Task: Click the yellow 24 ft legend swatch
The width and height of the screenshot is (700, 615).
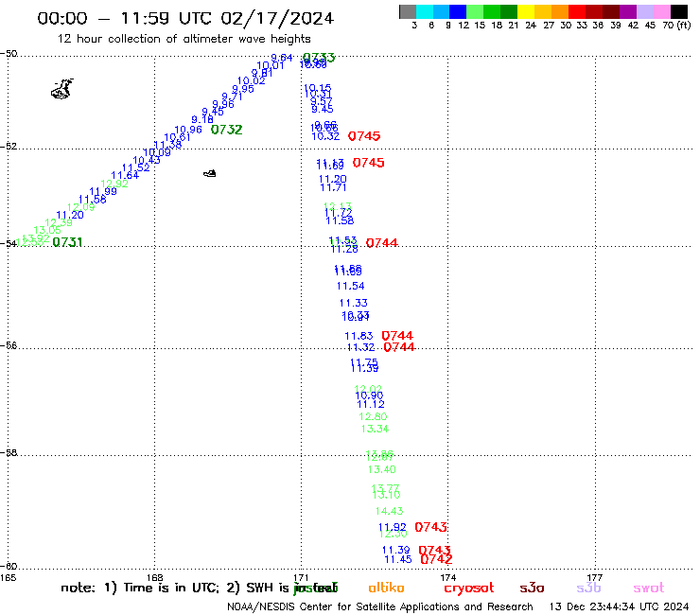Action: click(x=526, y=11)
